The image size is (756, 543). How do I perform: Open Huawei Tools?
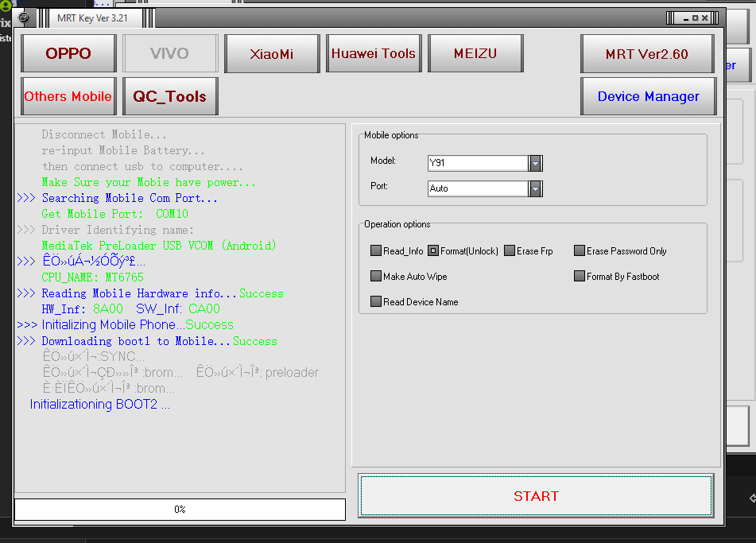[374, 53]
